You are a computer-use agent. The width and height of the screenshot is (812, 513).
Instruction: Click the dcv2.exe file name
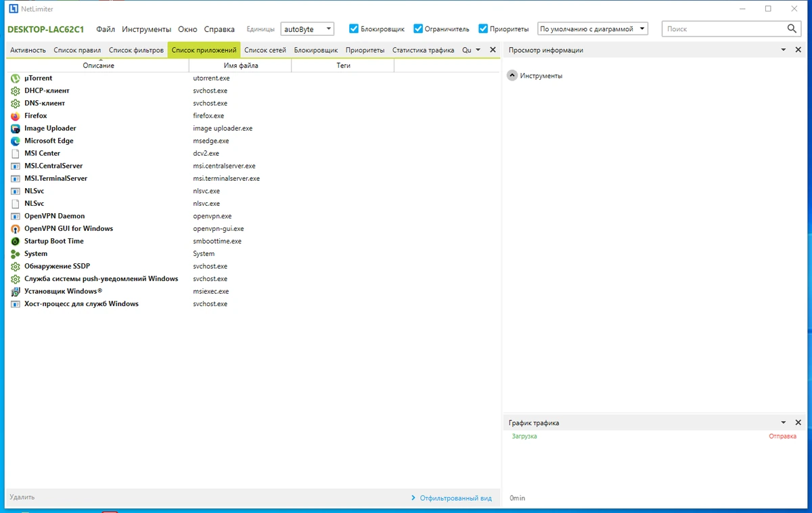coord(206,154)
